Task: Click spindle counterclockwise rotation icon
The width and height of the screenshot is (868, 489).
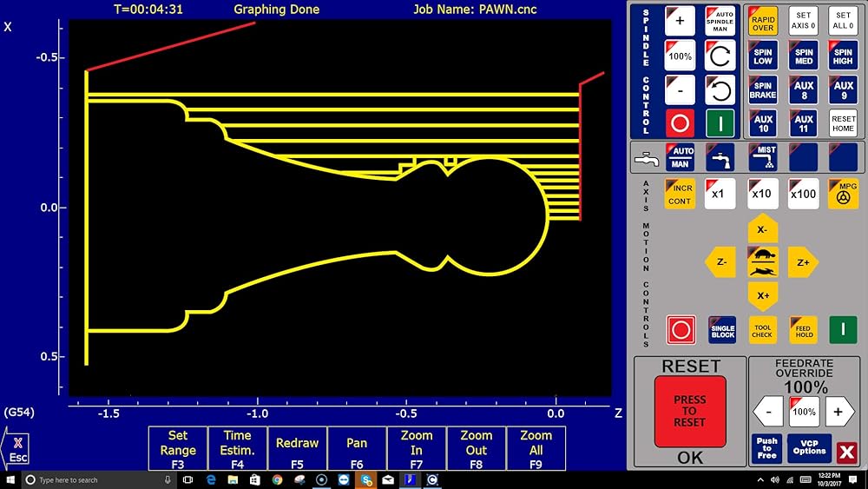Action: pyautogui.click(x=720, y=89)
